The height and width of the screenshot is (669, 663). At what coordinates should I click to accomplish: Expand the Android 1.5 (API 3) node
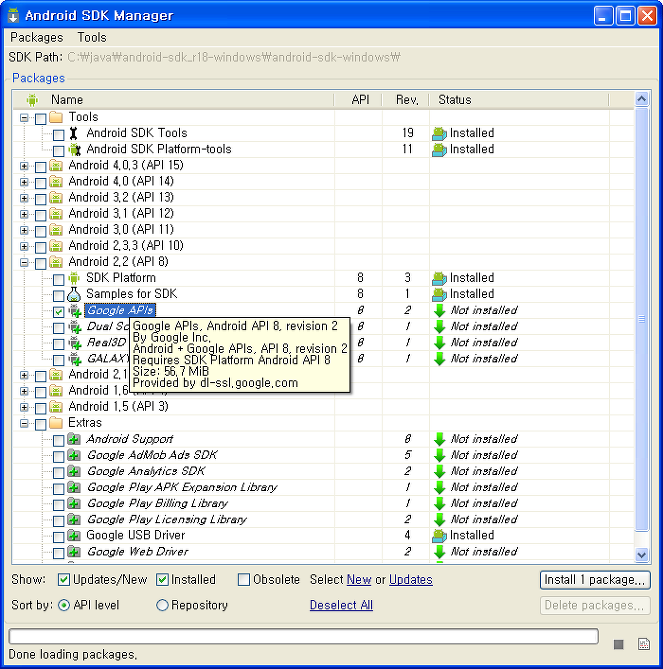(x=24, y=407)
